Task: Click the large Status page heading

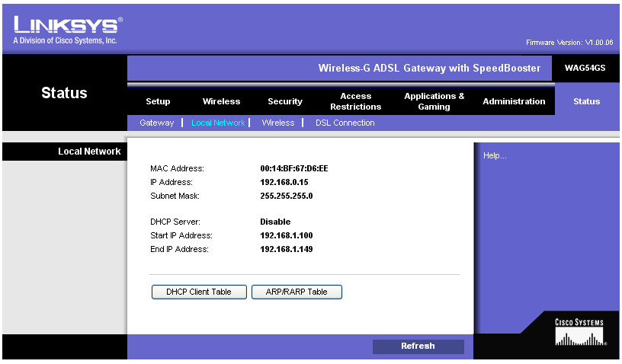Action: click(x=64, y=93)
